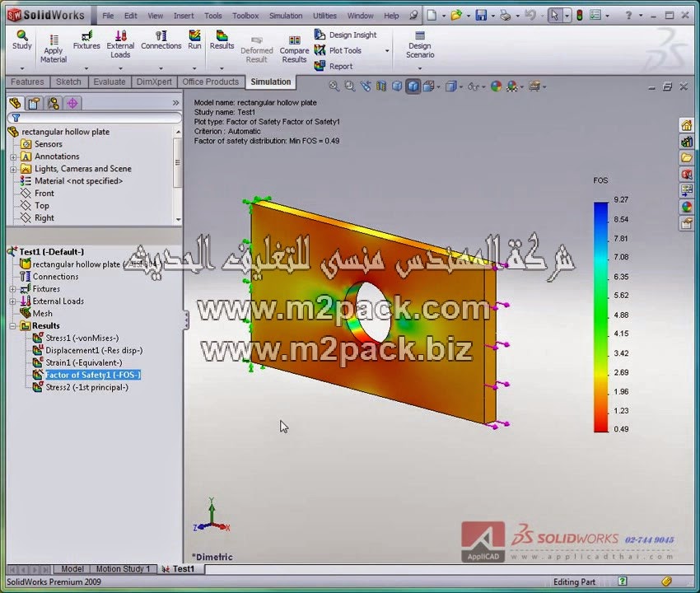This screenshot has width=700, height=593.
Task: Open Apply Material tool
Action: (x=54, y=49)
